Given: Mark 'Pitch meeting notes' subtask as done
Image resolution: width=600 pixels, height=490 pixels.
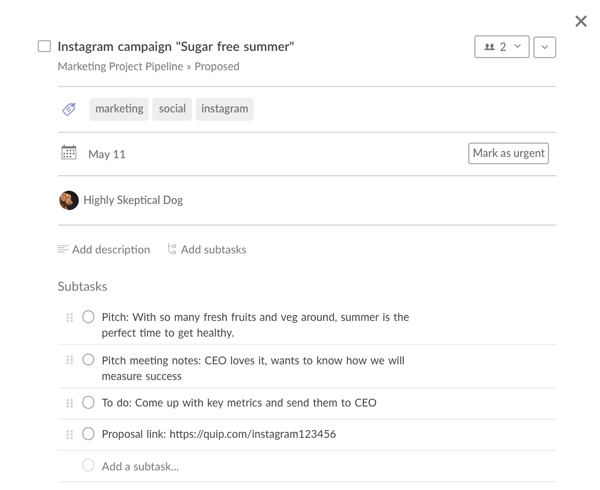Looking at the screenshot, I should click(88, 360).
